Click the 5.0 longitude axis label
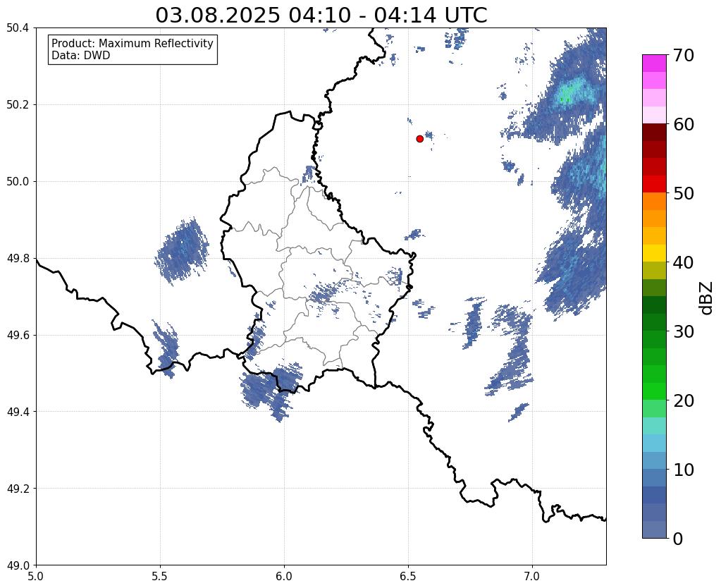Image resolution: width=721 pixels, height=588 pixels. [36, 576]
